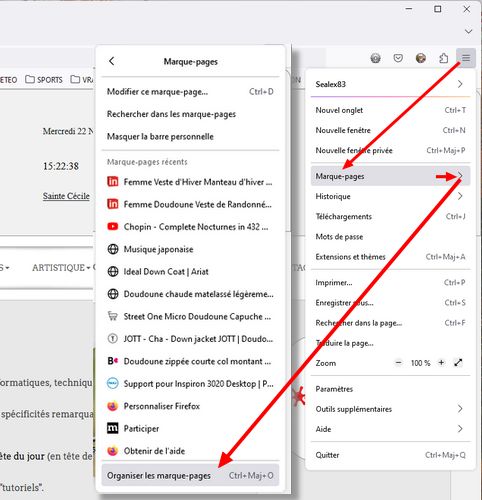Select Rechercher dans les marque-pages
Viewport: 482px width, 500px height.
pos(190,114)
